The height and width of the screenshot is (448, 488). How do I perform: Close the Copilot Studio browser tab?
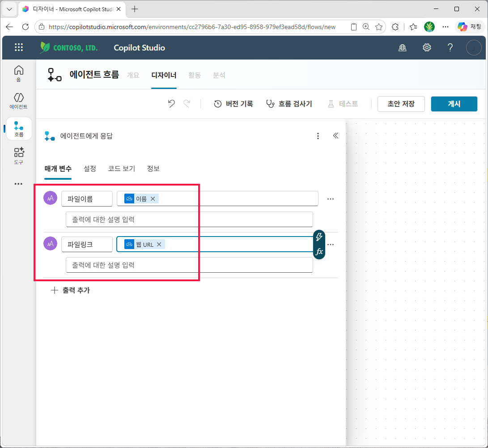coord(119,9)
